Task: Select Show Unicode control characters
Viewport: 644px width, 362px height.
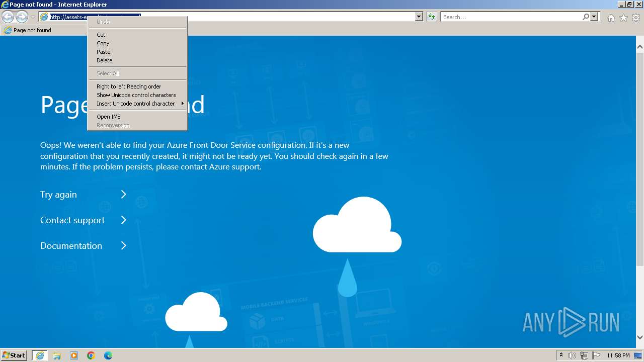Action: (137, 95)
